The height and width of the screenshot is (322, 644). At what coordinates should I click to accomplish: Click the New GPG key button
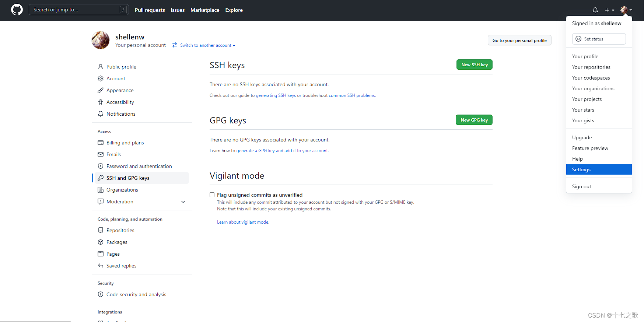coord(474,120)
